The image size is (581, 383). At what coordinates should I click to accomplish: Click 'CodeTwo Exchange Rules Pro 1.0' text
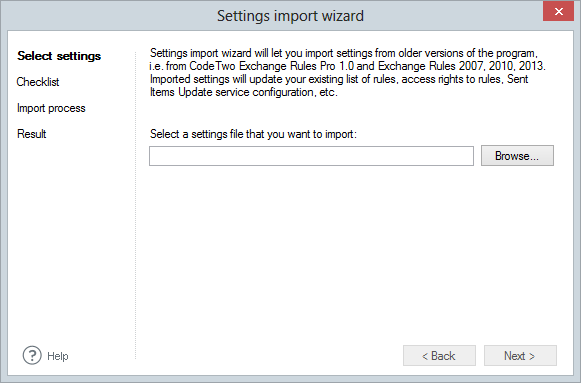[271, 66]
